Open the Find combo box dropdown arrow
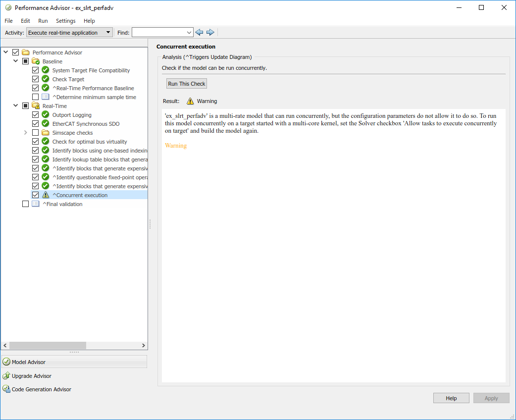 189,32
